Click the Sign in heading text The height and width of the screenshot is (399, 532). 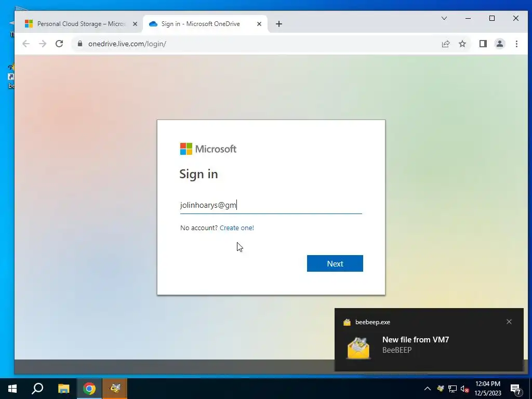tap(198, 174)
